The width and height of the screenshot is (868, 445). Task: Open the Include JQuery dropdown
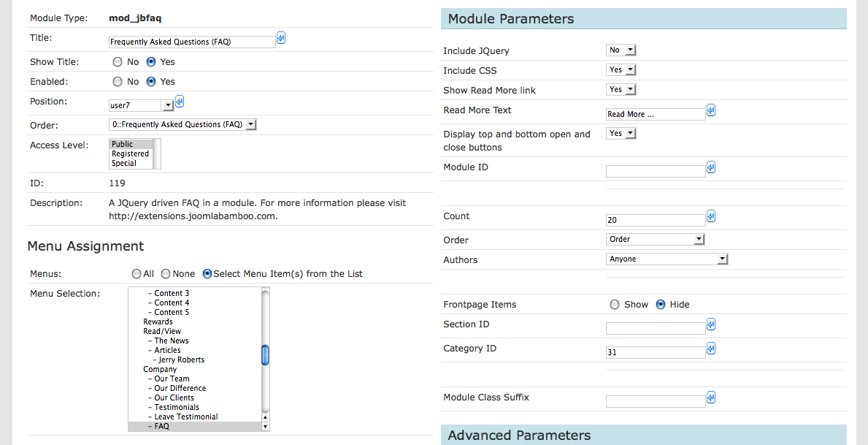tap(621, 50)
